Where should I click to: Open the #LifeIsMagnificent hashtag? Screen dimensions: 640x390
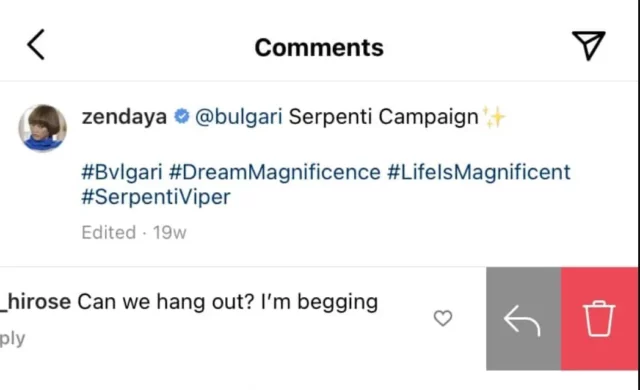(478, 172)
